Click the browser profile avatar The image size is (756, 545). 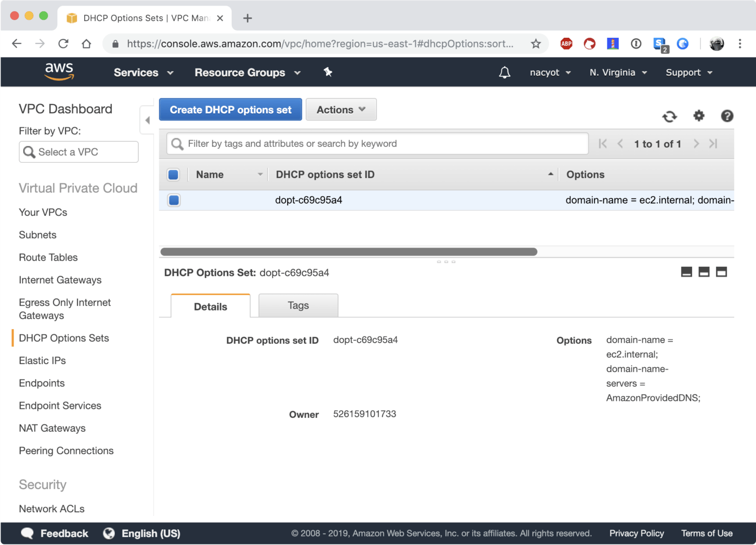(x=717, y=44)
